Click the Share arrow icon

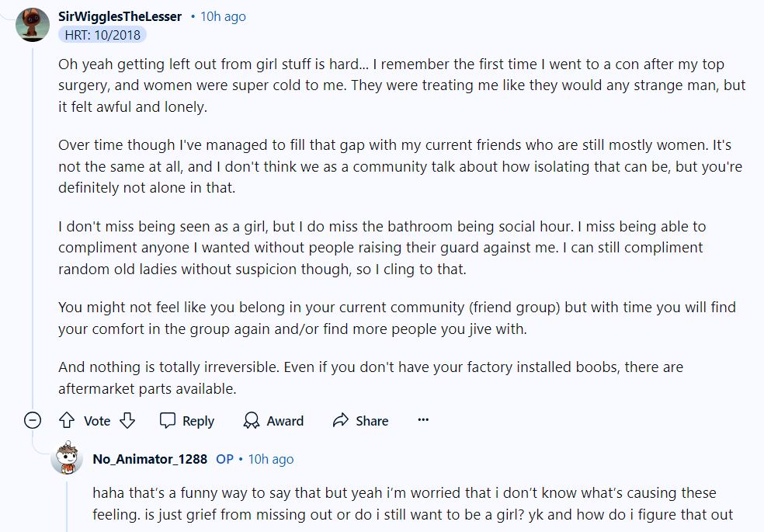click(341, 420)
